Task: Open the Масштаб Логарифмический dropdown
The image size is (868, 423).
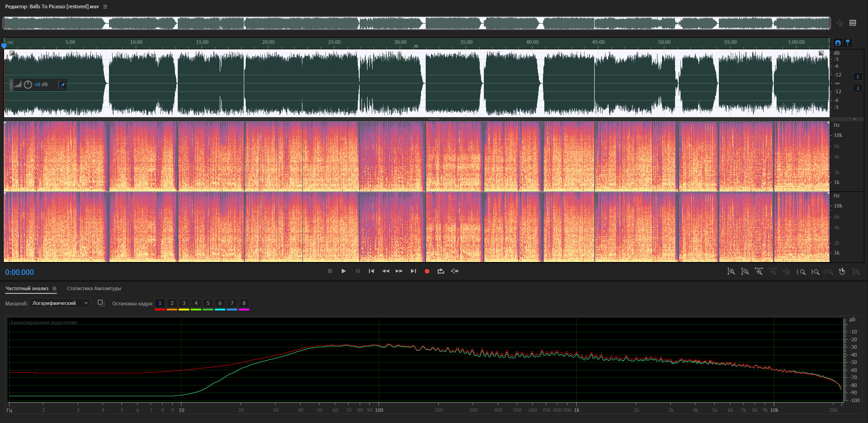Action: pyautogui.click(x=60, y=303)
